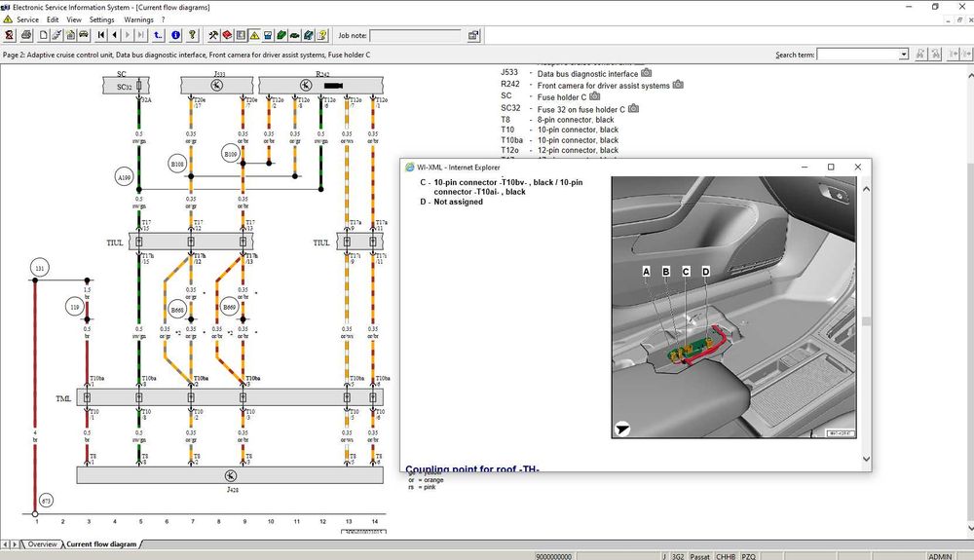This screenshot has width=974, height=560.
Task: Open the Edit menu
Action: point(53,19)
